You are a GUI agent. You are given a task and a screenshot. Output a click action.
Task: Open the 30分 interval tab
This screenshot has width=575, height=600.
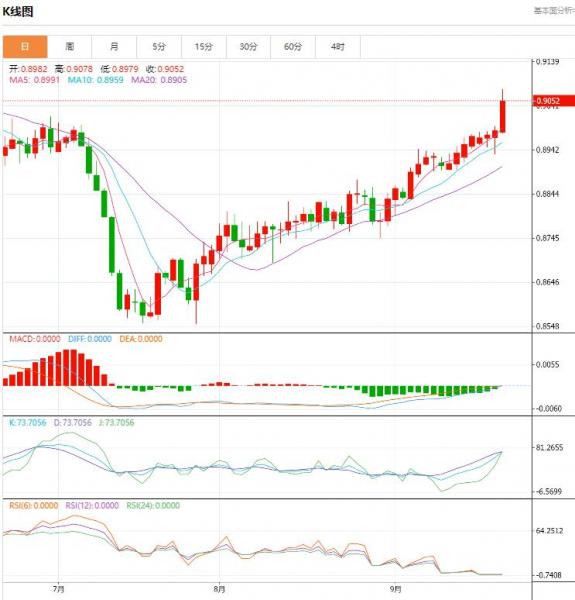pos(248,47)
